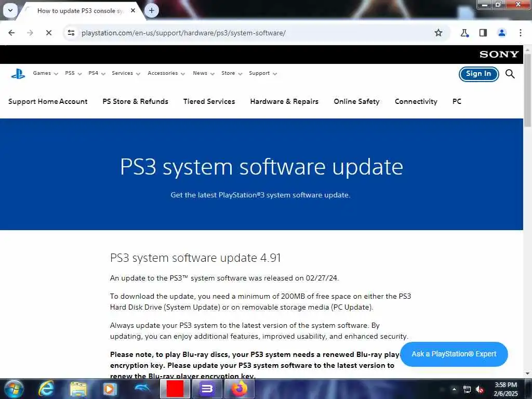Open Hardware & Repairs section

point(284,101)
